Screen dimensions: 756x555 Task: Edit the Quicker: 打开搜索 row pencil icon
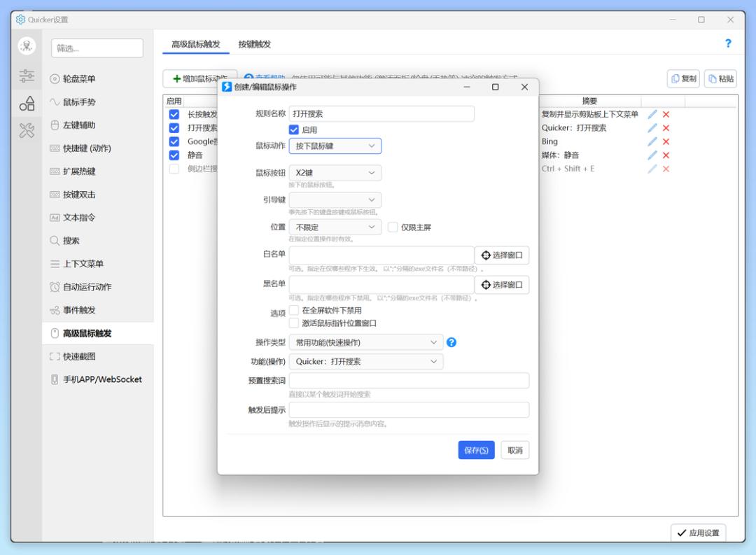pos(652,128)
